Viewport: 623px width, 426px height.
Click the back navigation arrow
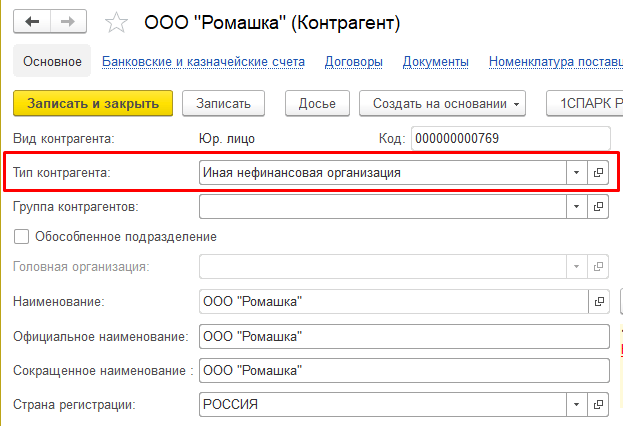33,20
